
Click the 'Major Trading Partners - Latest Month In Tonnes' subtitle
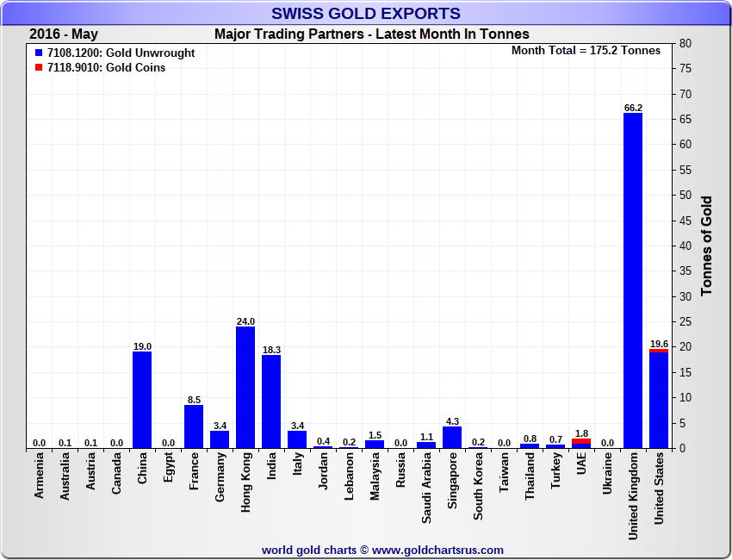tap(372, 34)
